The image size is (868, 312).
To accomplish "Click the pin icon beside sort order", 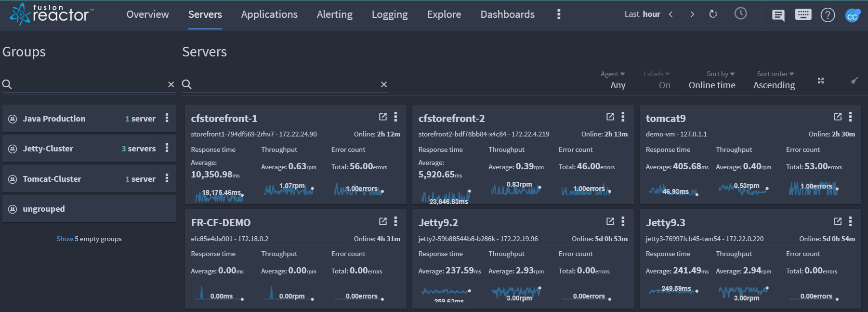I will click(x=854, y=81).
